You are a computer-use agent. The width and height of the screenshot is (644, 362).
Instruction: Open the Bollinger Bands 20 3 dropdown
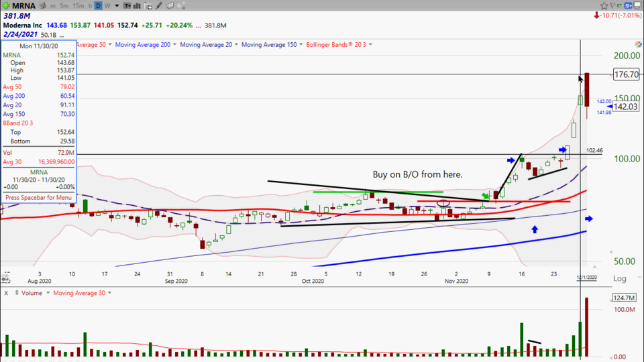pyautogui.click(x=370, y=44)
